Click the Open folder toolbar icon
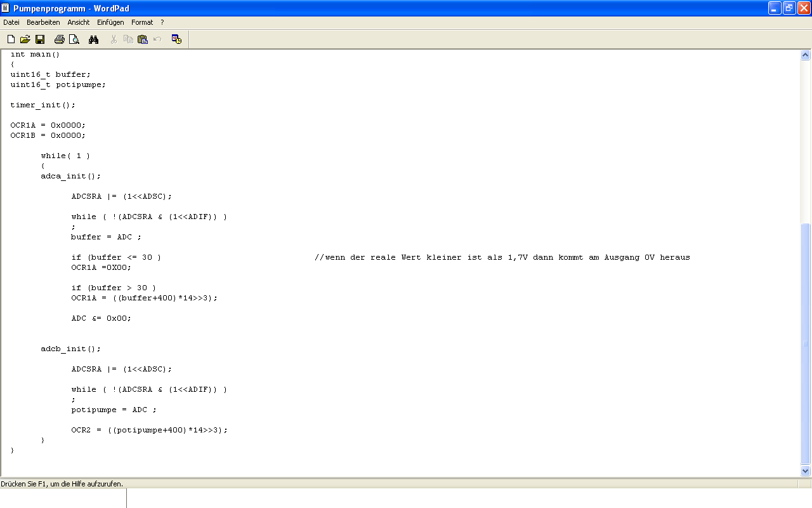The height and width of the screenshot is (508, 812). click(x=25, y=39)
